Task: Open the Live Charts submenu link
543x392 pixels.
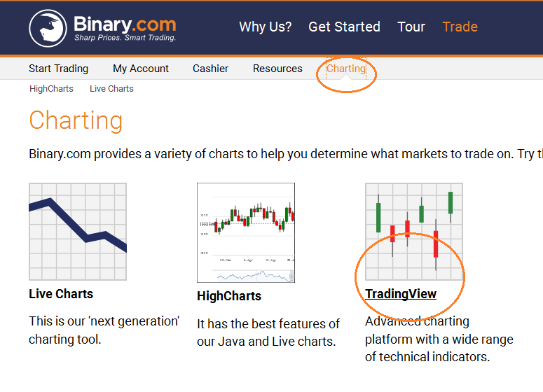Action: pyautogui.click(x=111, y=89)
